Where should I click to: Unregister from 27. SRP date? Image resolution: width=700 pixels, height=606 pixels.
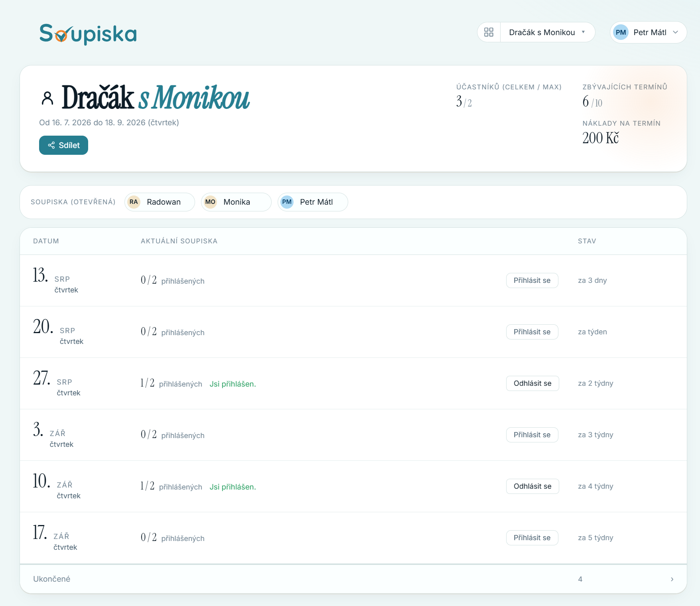(x=532, y=383)
